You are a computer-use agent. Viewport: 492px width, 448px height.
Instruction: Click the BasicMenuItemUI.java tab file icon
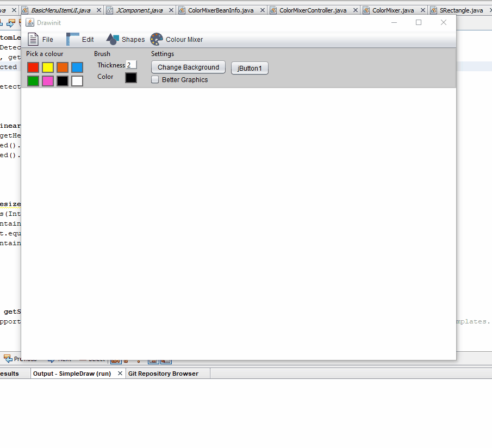point(25,10)
